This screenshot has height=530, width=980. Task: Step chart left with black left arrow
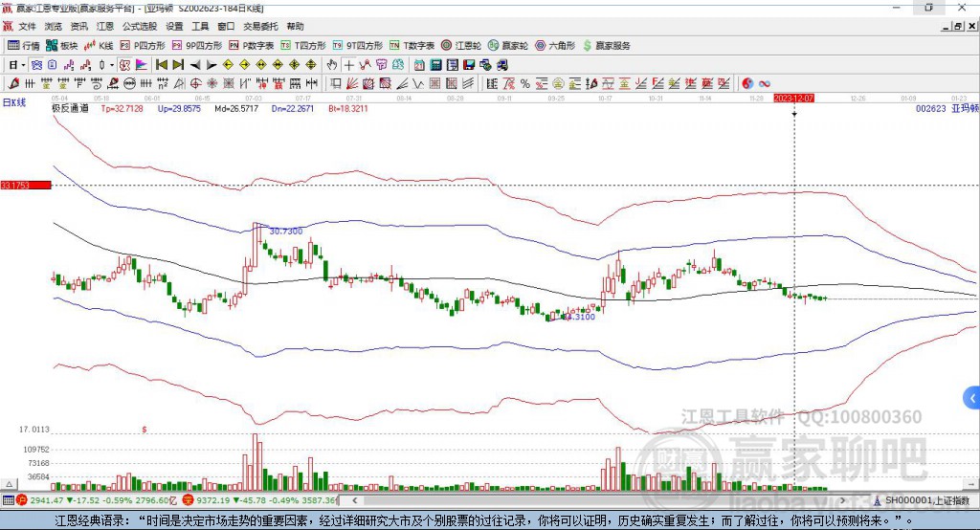pyautogui.click(x=195, y=65)
